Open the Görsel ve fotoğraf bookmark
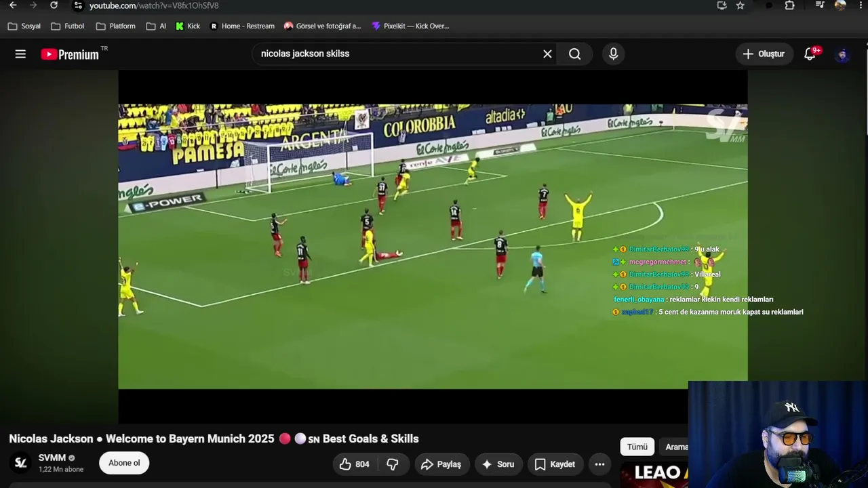This screenshot has height=488, width=868. pyautogui.click(x=323, y=26)
